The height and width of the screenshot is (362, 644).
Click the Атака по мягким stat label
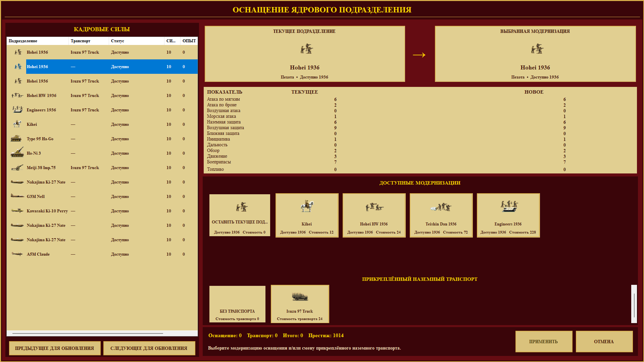coord(223,99)
